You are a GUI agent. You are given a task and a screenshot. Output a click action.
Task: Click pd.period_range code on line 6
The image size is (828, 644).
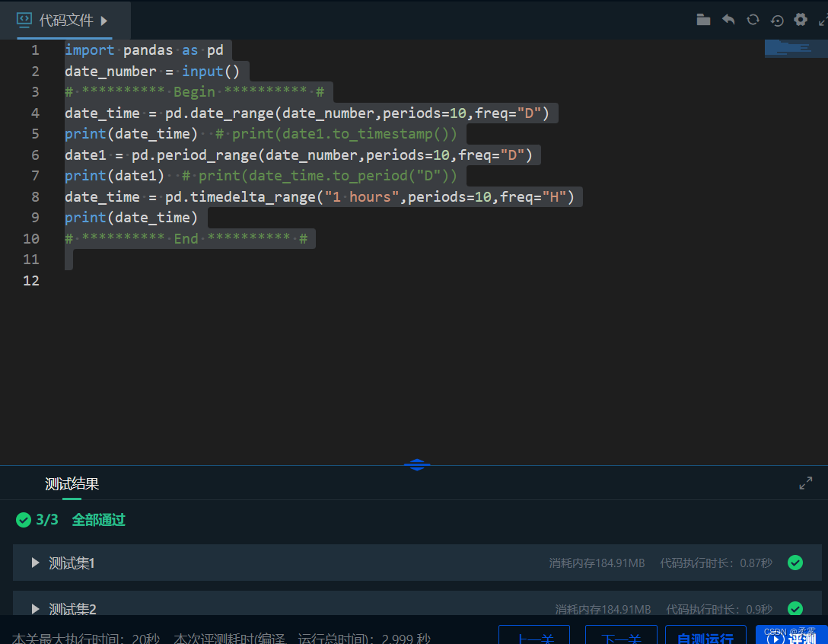click(298, 155)
